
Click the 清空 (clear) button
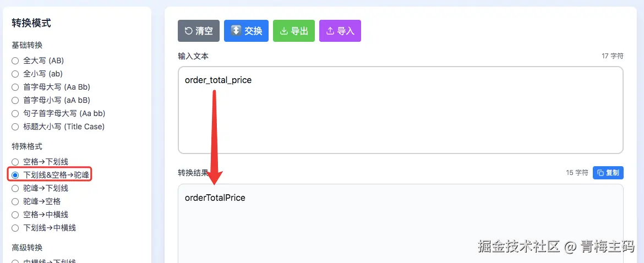[x=199, y=31]
